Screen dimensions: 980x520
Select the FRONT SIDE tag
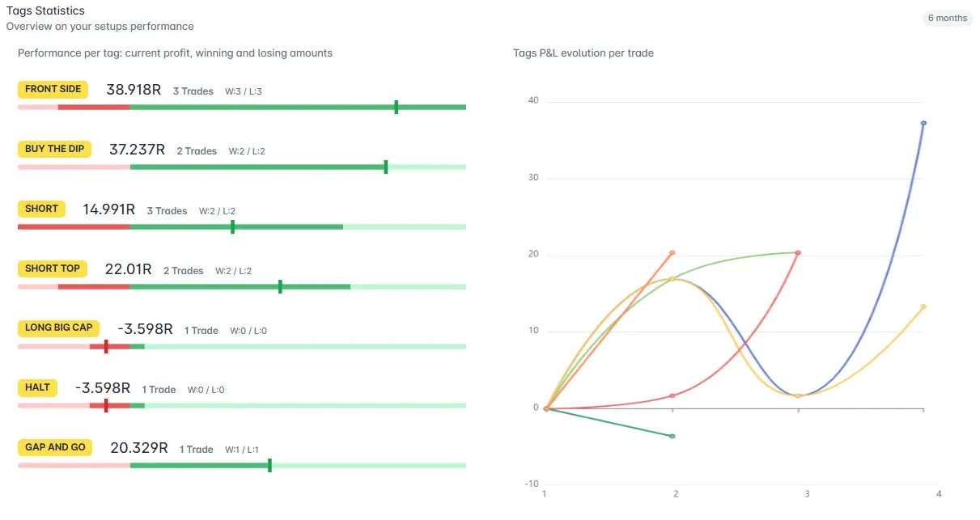click(x=53, y=89)
